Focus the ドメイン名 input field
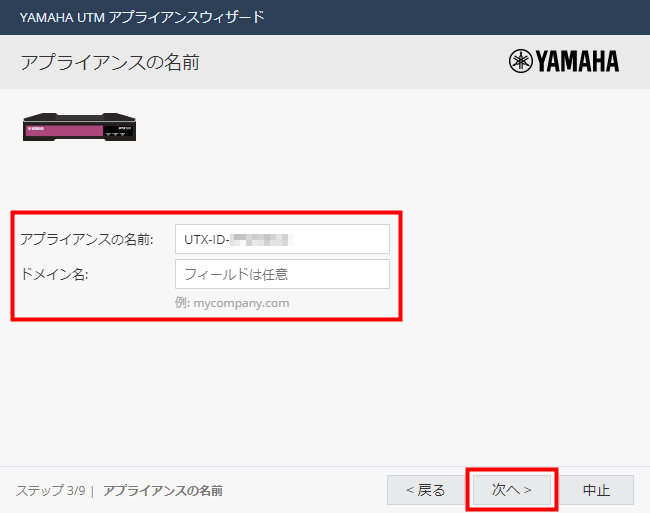Viewport: 650px width, 513px height. tap(281, 274)
